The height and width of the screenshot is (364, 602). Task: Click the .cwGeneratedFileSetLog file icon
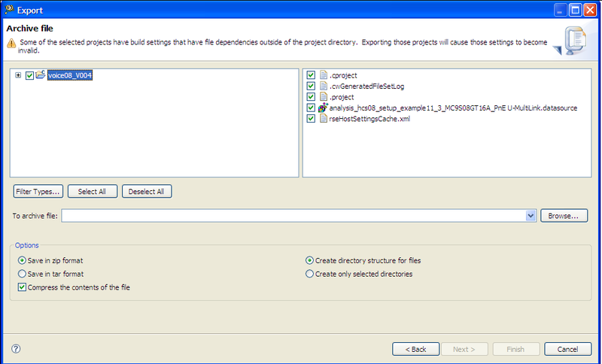[x=324, y=86]
